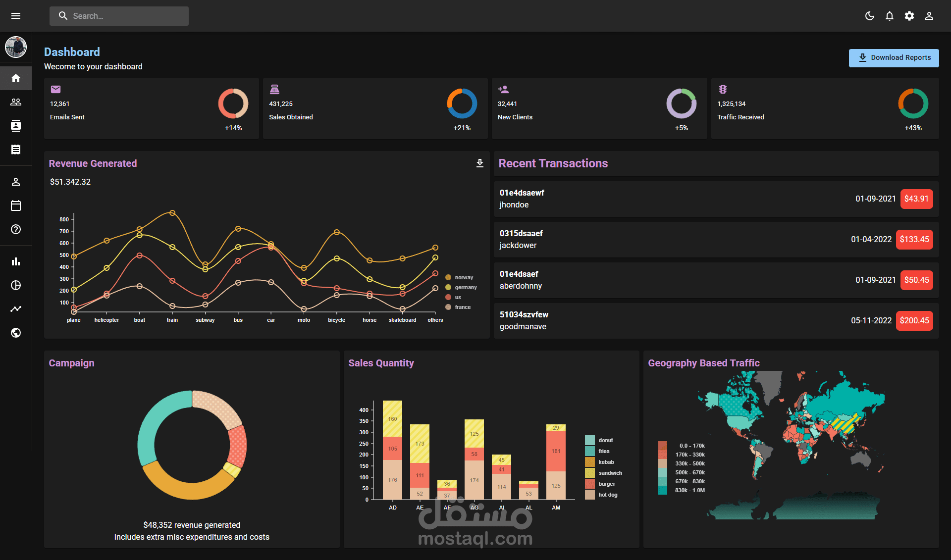Open the Team members sidebar icon
The width and height of the screenshot is (951, 560).
[16, 102]
